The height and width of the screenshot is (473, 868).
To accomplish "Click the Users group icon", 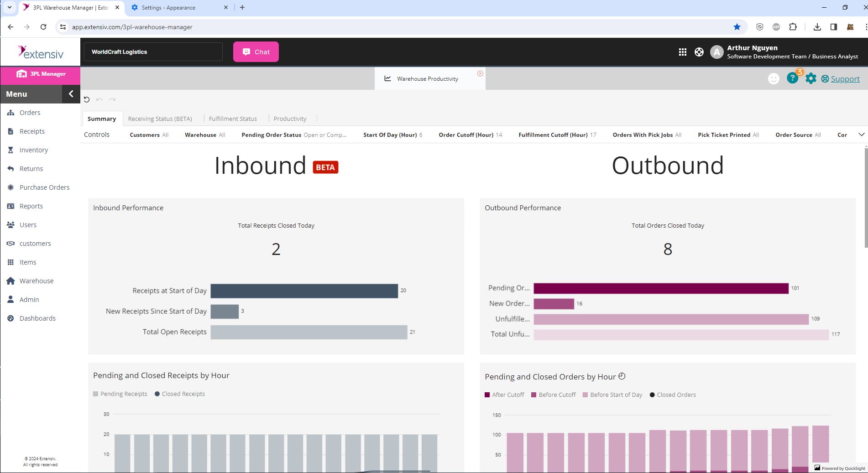I will tap(10, 225).
